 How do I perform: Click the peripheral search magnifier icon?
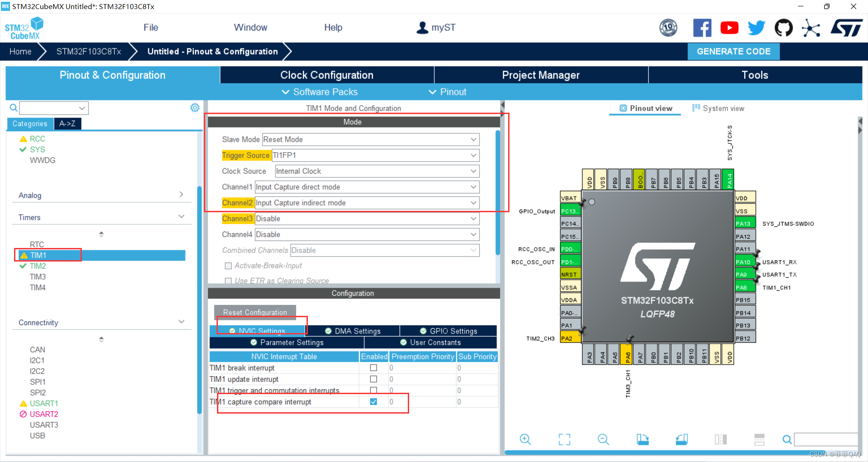coord(14,108)
